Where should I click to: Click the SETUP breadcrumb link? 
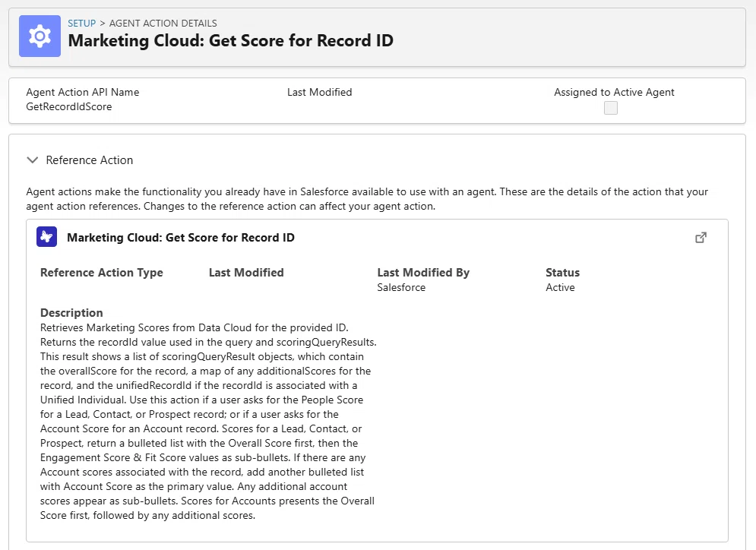click(x=81, y=23)
